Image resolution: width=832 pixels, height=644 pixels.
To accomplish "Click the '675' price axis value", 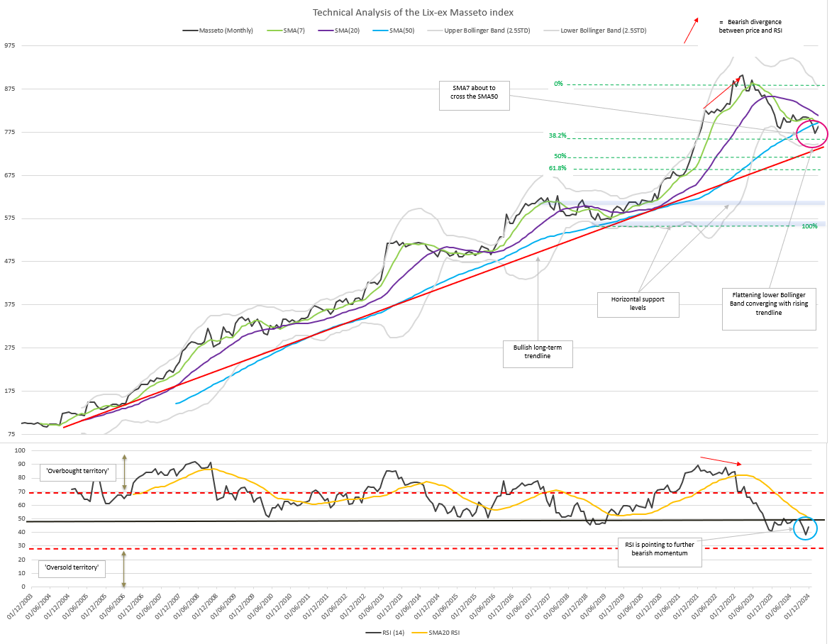I will click(10, 175).
